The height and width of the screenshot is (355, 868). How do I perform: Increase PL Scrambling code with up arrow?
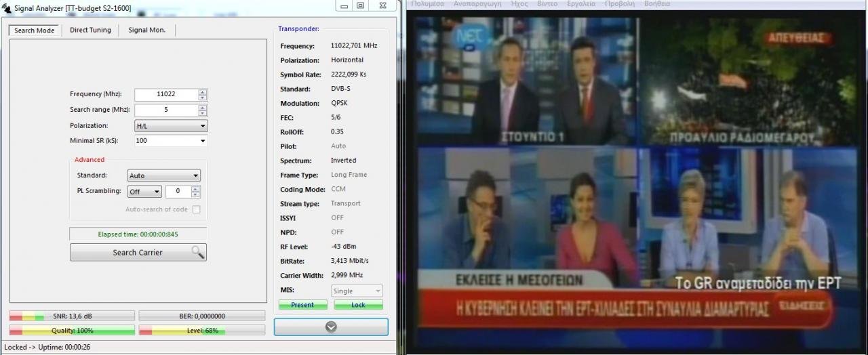(196, 189)
